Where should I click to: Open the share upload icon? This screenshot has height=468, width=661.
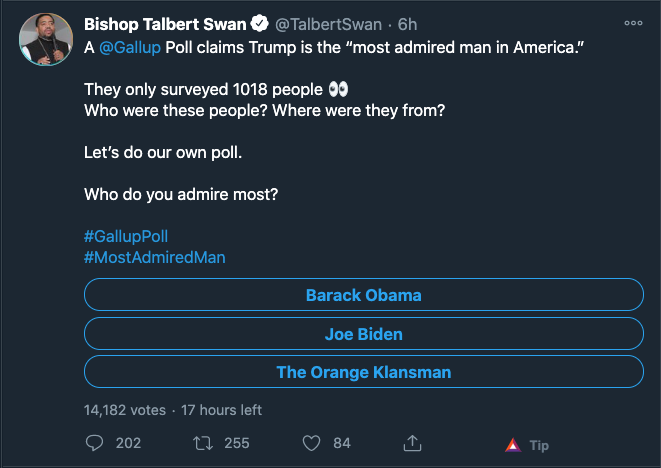[412, 443]
